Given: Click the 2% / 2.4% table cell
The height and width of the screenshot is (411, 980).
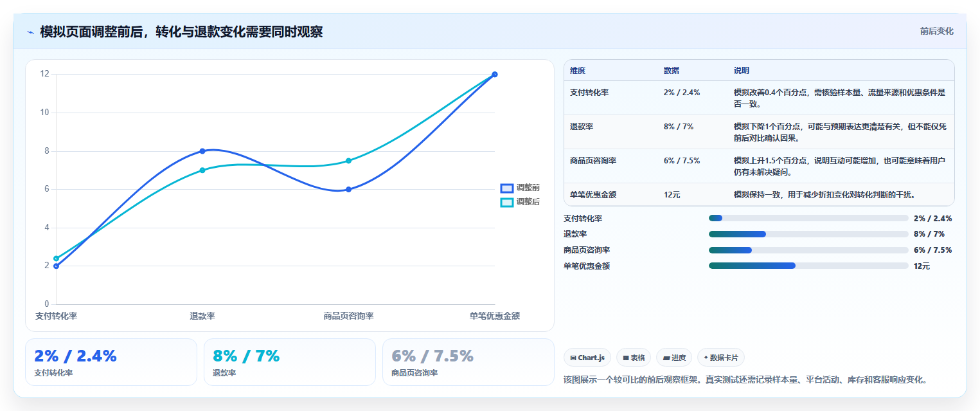Looking at the screenshot, I should tap(682, 93).
